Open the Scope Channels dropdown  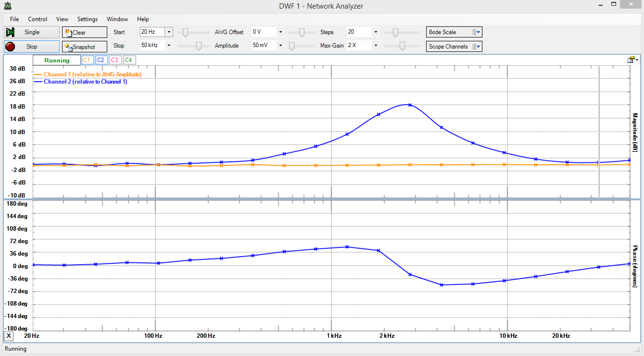pyautogui.click(x=454, y=47)
